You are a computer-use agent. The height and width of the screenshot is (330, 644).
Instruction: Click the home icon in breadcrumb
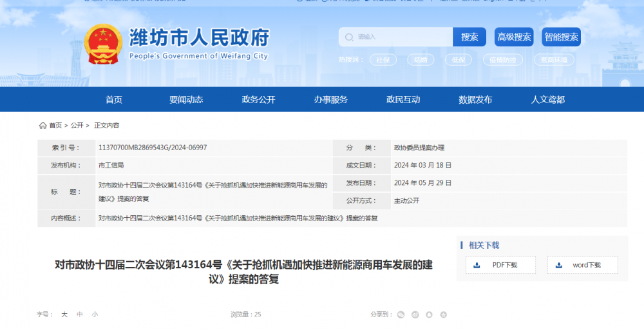click(43, 125)
